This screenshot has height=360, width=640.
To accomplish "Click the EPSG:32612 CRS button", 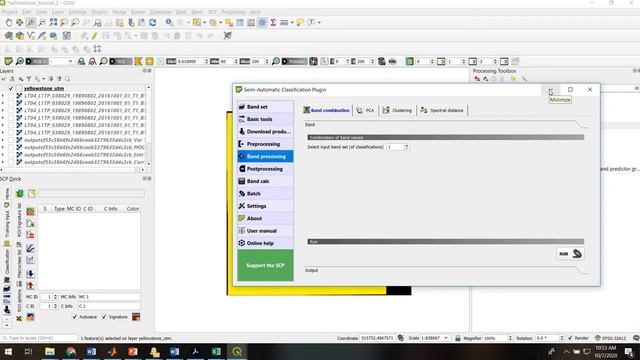I will point(611,338).
